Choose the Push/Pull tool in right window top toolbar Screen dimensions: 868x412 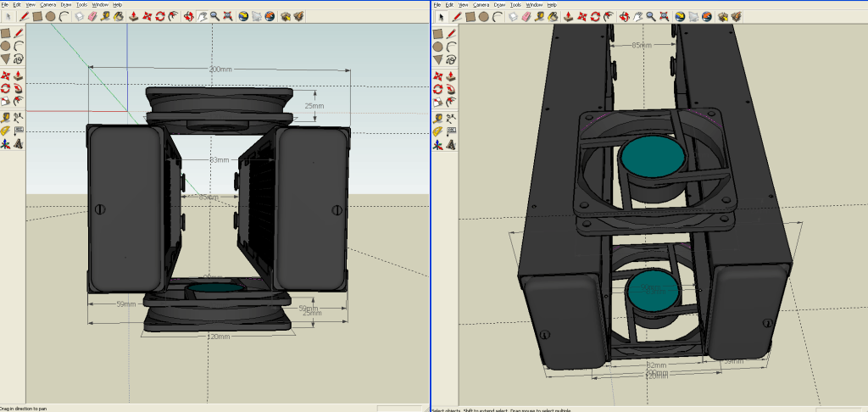click(568, 16)
